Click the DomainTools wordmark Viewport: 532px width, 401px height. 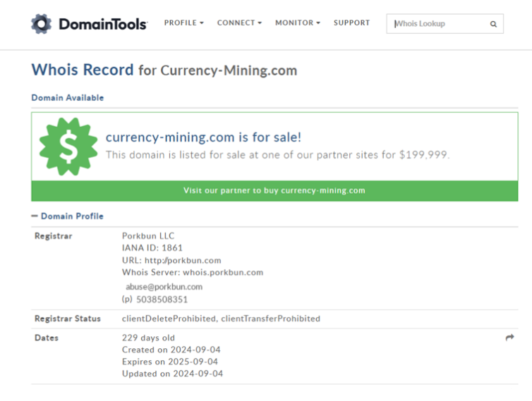click(103, 24)
